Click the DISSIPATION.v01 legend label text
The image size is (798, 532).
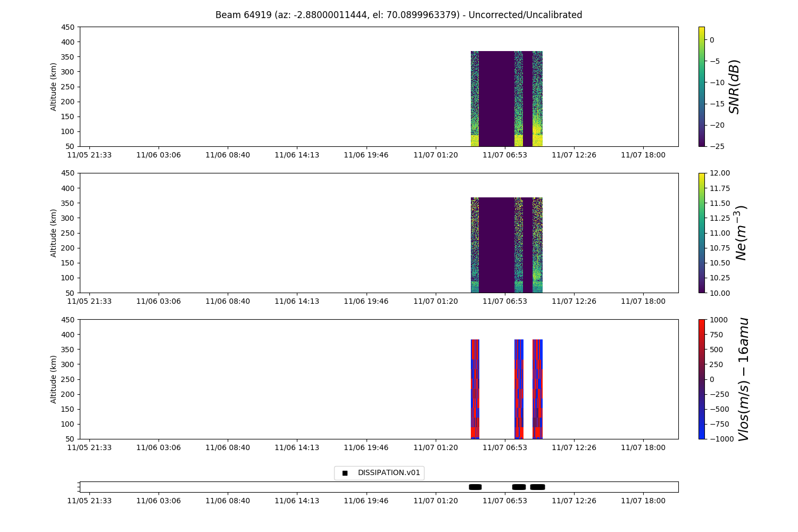pyautogui.click(x=388, y=473)
